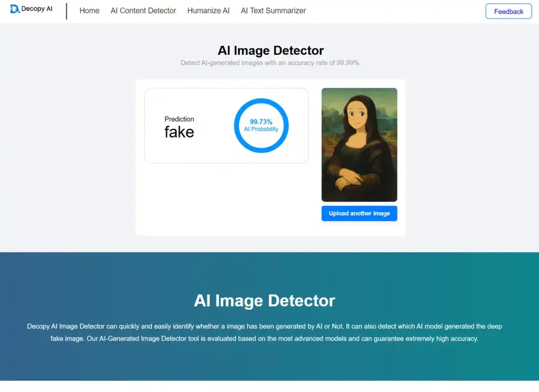Screen dimensions: 539x392
Task: Click the top 'AI Image Detector' heading
Action: tap(271, 51)
